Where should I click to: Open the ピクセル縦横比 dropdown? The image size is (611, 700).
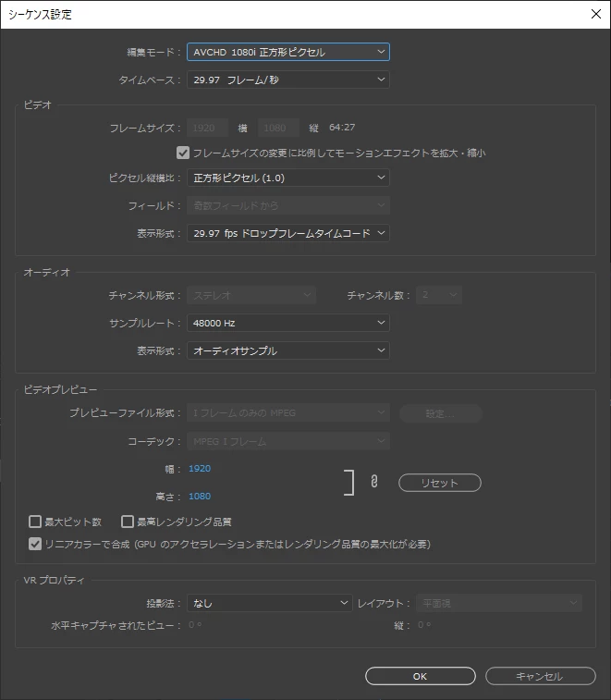coord(287,178)
